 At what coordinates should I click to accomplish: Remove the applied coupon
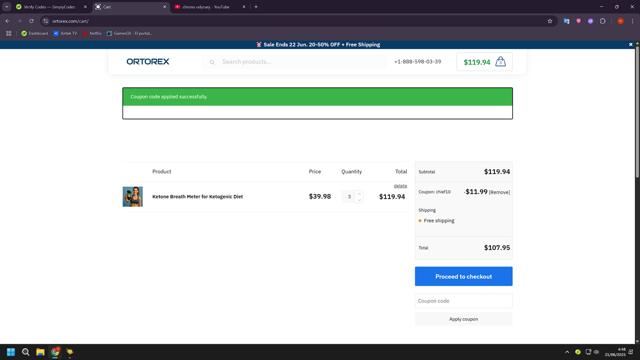pos(500,192)
